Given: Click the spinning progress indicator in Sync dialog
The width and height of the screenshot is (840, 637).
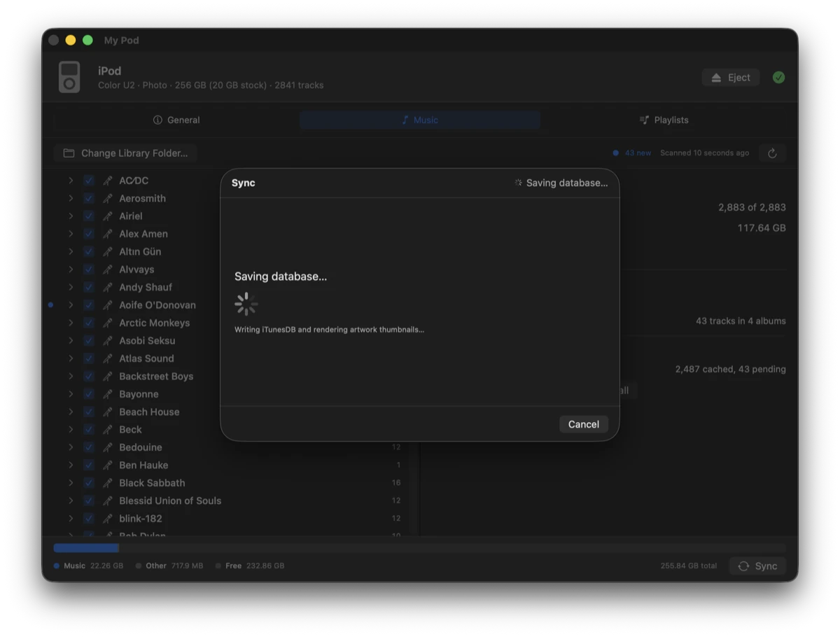Looking at the screenshot, I should coord(246,304).
